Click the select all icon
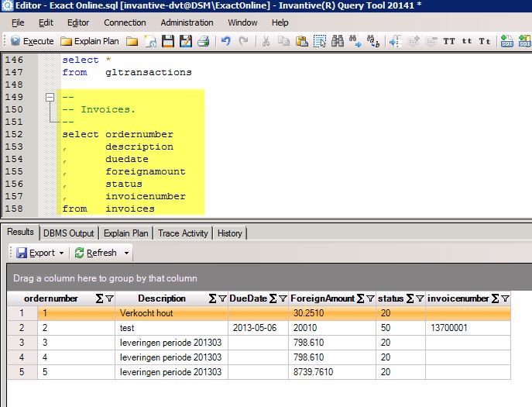Viewport: 532px width, 407px height. click(x=319, y=41)
